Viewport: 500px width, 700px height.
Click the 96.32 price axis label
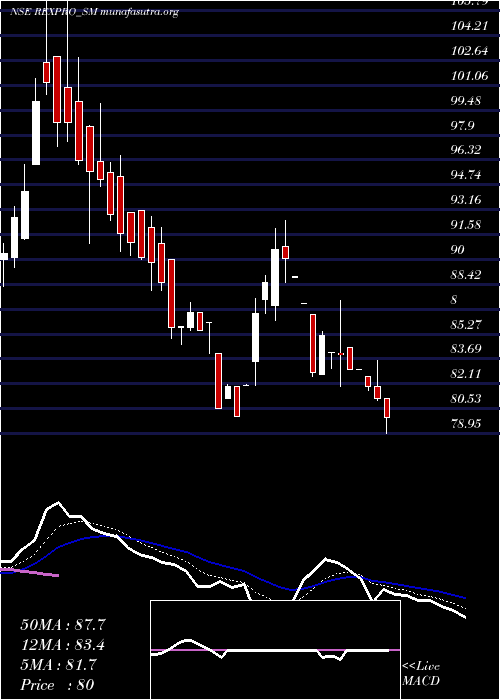[466, 150]
